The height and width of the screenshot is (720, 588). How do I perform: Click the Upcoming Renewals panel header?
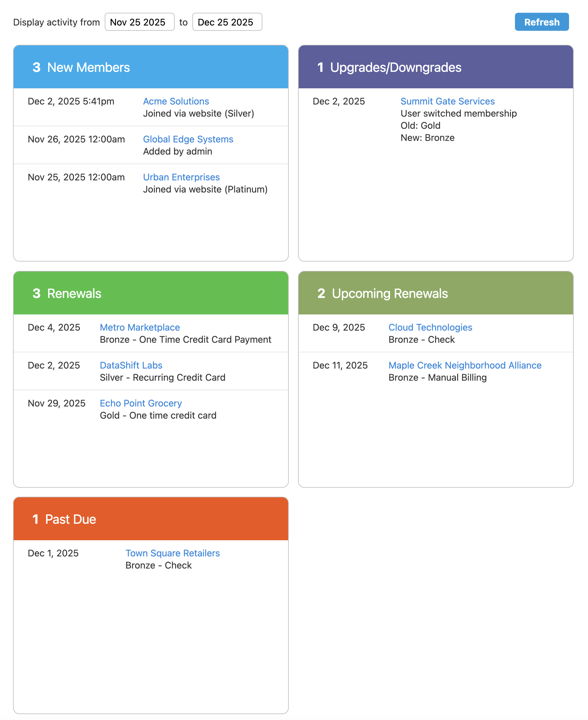(x=436, y=293)
